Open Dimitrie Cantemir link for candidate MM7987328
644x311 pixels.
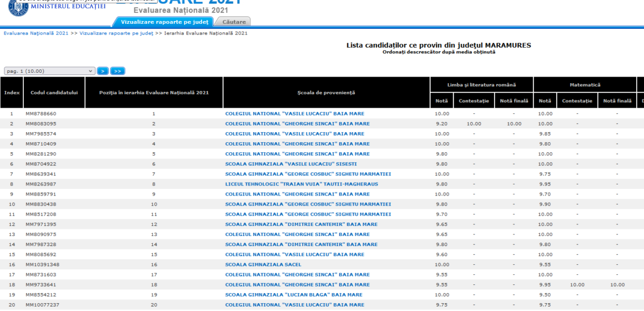(x=301, y=244)
